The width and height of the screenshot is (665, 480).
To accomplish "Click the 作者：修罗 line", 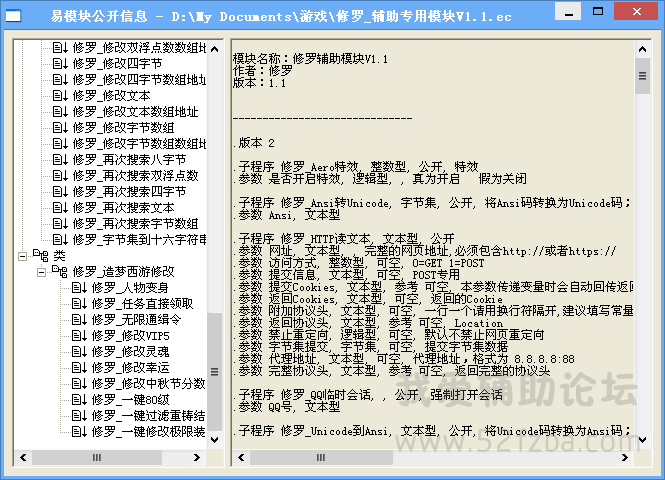I will pos(263,70).
